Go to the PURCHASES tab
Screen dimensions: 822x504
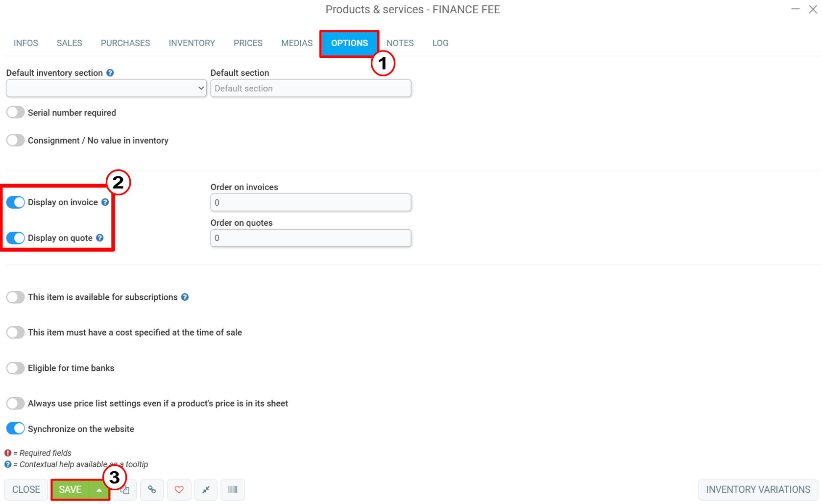[125, 43]
